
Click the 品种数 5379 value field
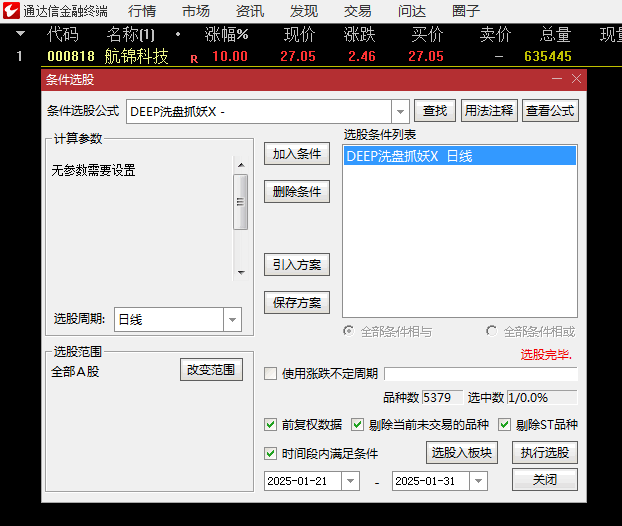(442, 397)
